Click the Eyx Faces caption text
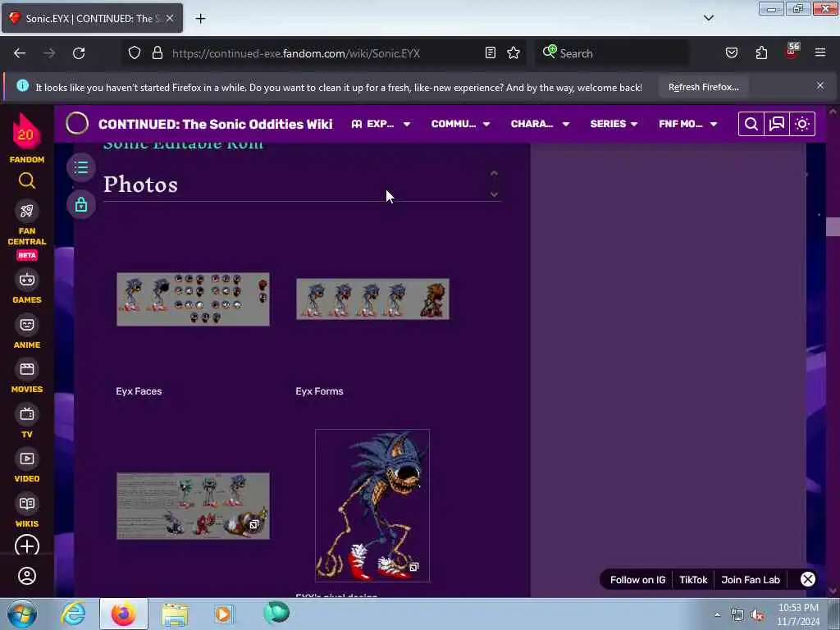This screenshot has height=630, width=840. coord(139,391)
